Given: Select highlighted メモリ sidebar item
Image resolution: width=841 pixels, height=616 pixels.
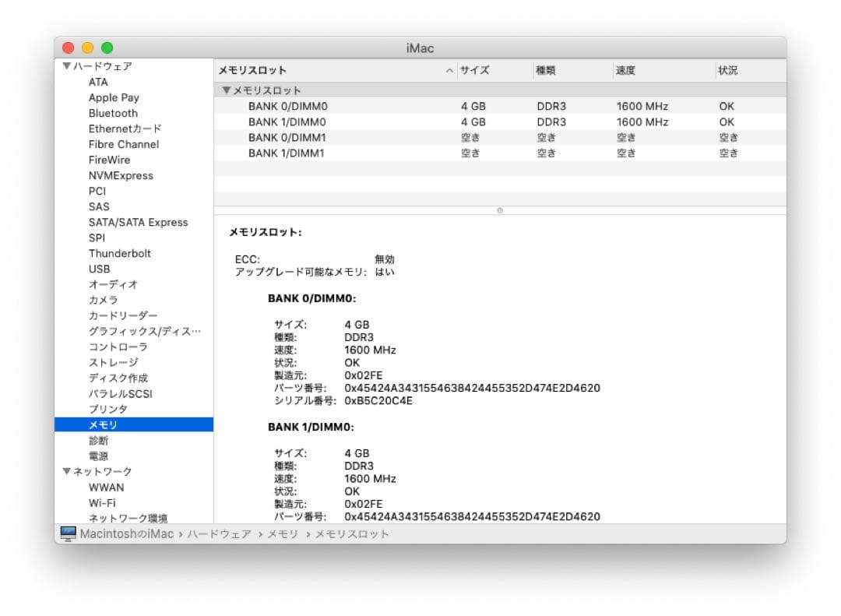Looking at the screenshot, I should point(134,424).
